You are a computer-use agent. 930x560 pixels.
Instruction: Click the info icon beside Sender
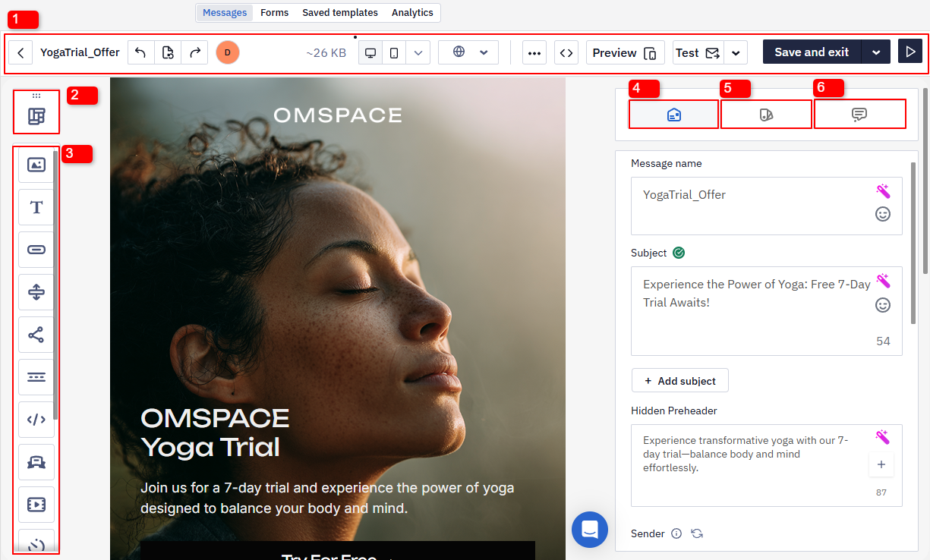pos(676,534)
